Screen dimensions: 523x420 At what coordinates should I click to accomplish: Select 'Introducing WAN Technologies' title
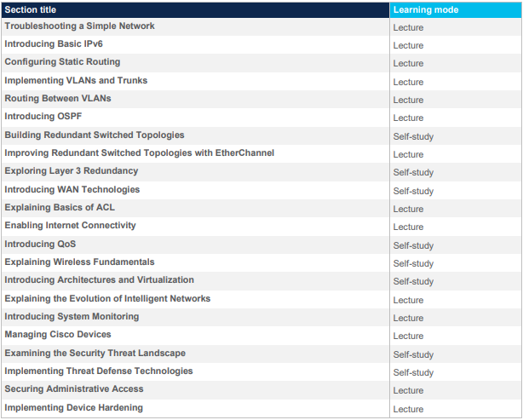(72, 190)
